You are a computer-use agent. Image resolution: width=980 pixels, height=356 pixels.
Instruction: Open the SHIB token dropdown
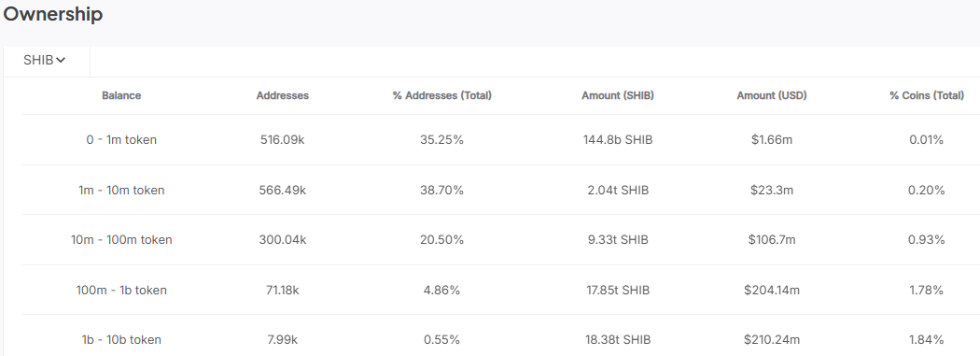[45, 61]
